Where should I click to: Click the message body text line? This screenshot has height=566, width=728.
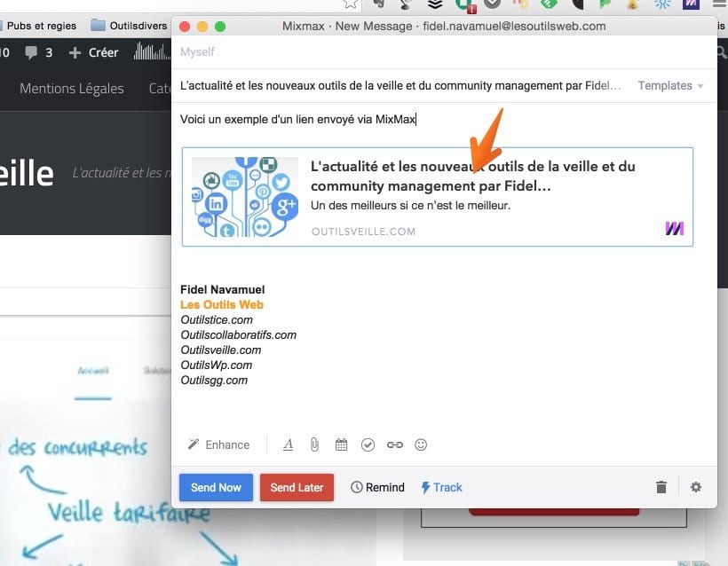tap(298, 119)
